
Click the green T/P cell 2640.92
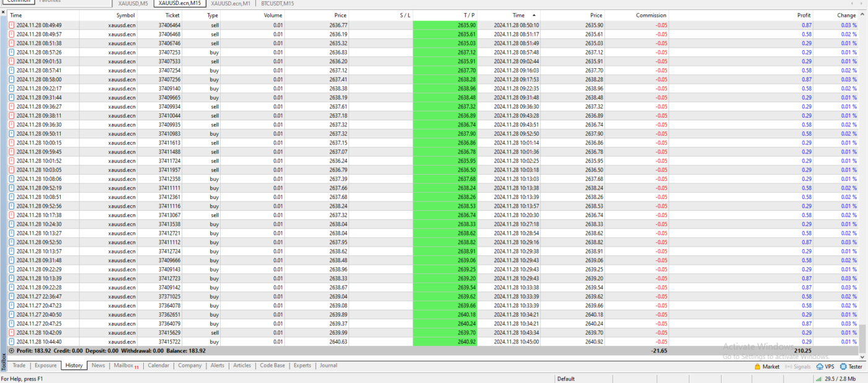point(445,341)
